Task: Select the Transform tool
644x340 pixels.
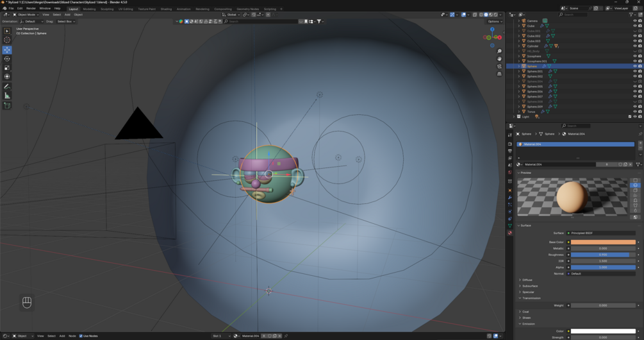Action: point(7,76)
